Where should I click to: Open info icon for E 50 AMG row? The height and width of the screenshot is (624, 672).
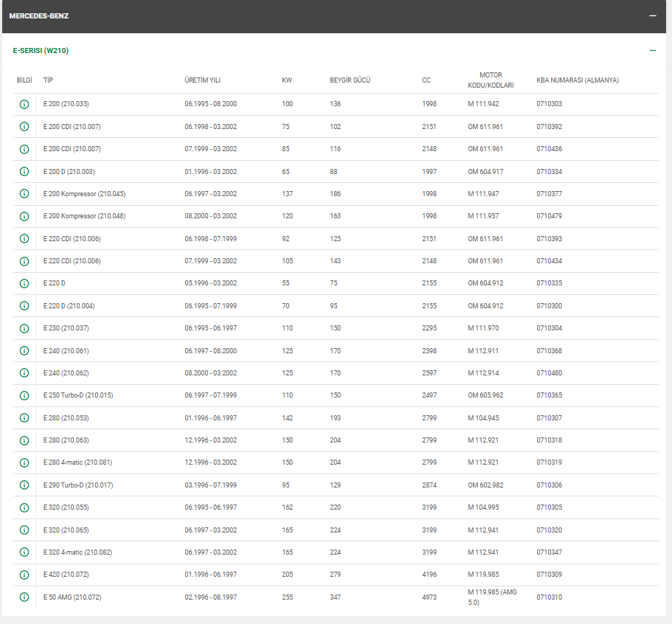(24, 597)
